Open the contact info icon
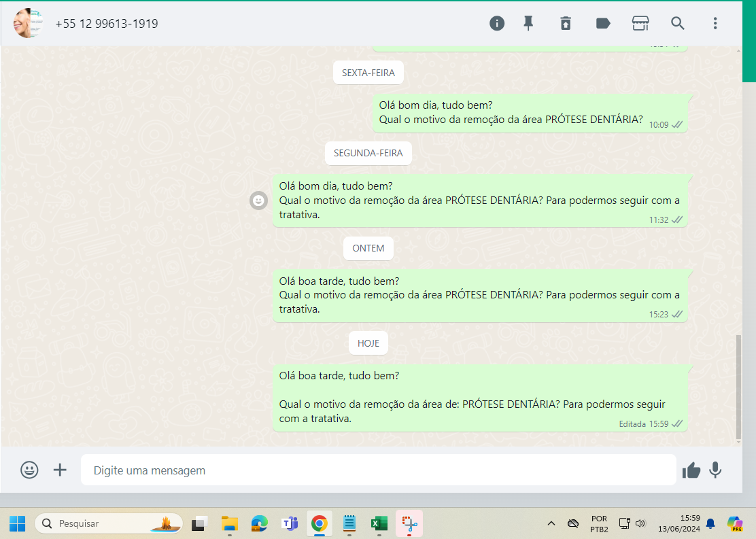 tap(497, 23)
